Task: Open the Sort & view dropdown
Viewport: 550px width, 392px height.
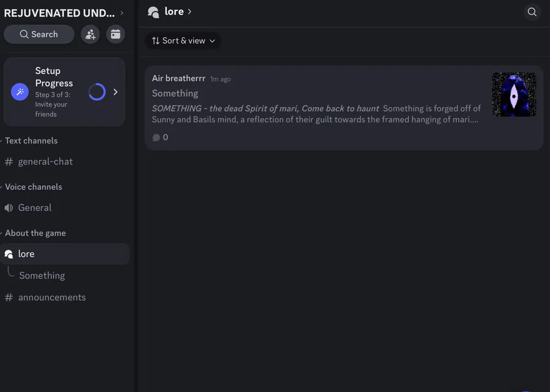Action: coord(183,41)
